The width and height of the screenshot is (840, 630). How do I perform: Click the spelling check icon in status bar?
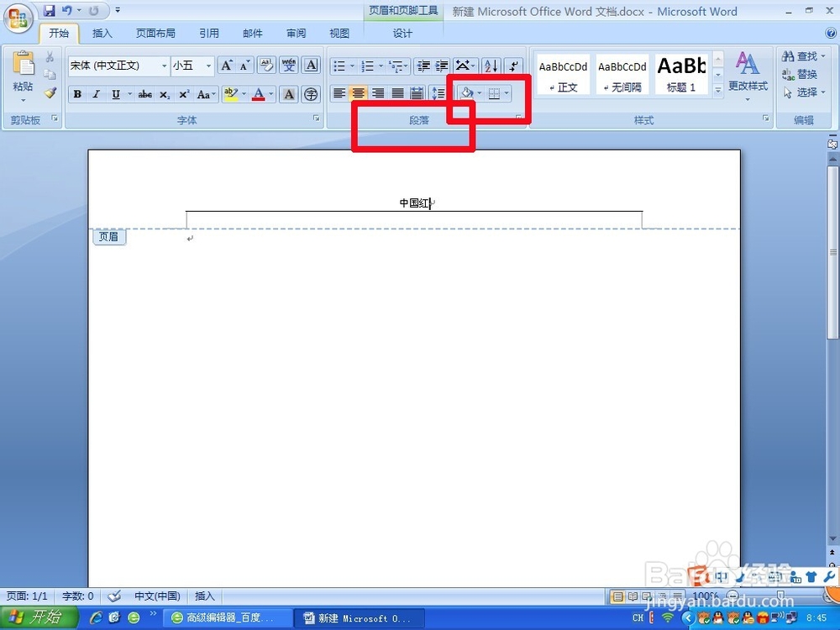pos(113,596)
